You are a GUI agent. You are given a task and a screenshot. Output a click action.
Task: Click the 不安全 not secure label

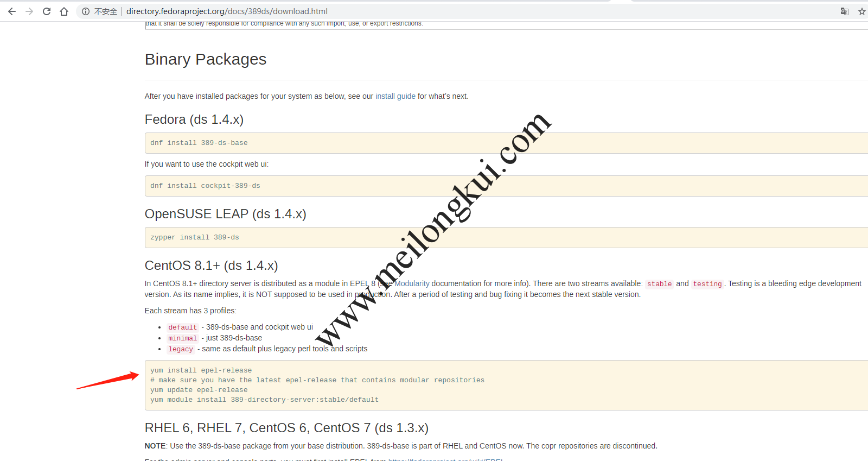[106, 11]
